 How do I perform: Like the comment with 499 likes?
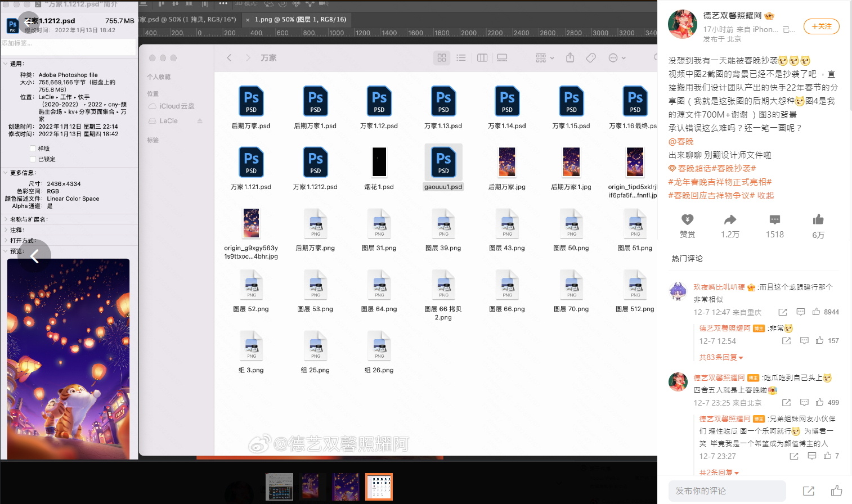tap(819, 402)
